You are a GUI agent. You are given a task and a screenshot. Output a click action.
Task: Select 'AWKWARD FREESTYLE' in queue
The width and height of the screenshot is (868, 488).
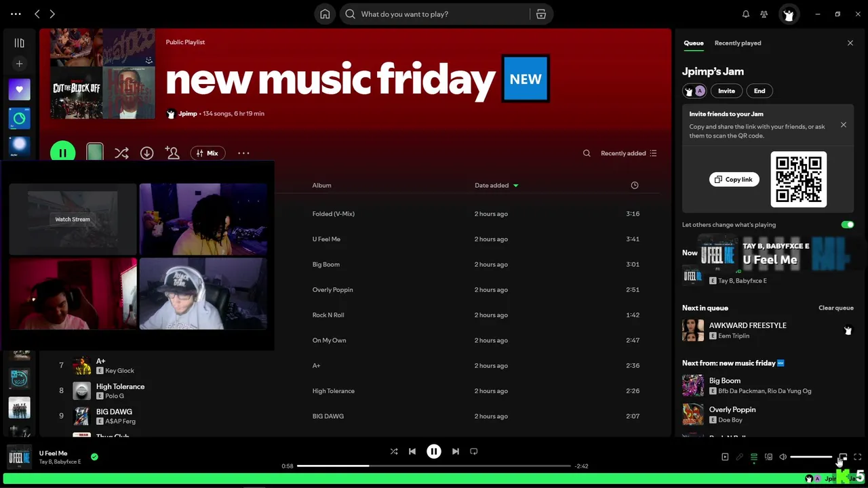(768, 330)
